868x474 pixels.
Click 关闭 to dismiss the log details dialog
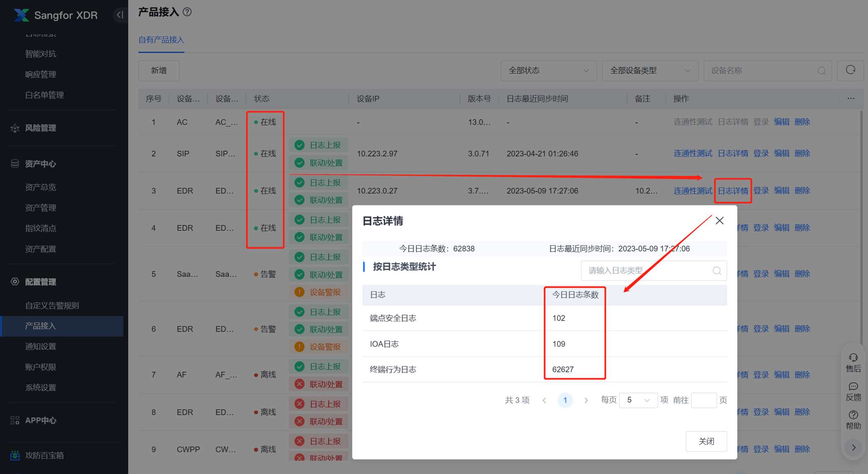pos(706,441)
